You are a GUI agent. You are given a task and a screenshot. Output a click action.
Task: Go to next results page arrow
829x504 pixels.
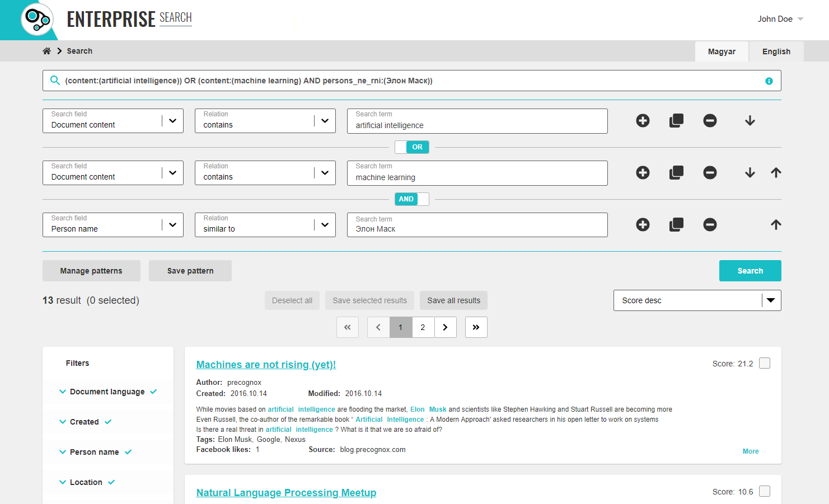coord(445,327)
